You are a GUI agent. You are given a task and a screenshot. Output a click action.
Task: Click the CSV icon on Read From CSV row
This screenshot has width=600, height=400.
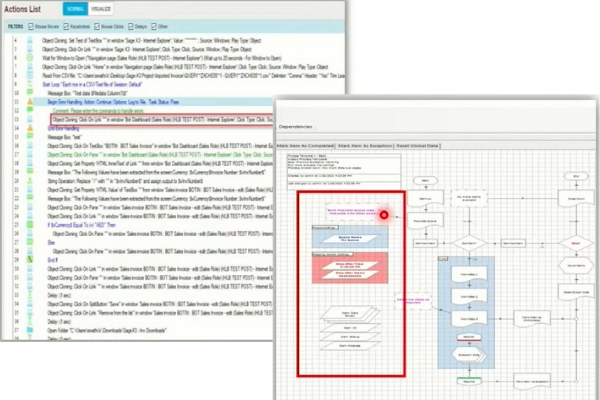[x=30, y=75]
